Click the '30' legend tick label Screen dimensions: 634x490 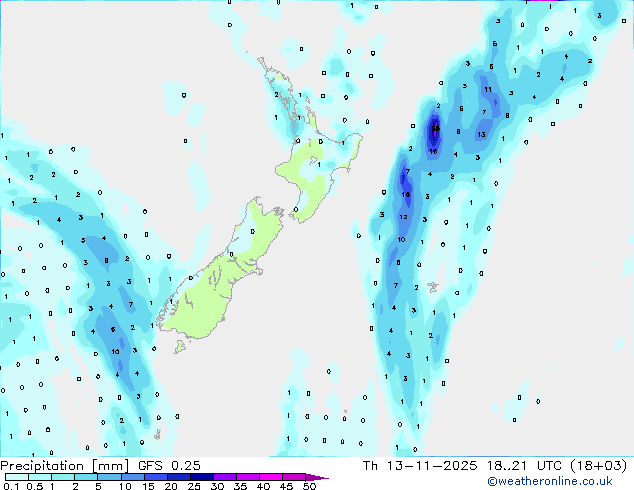tap(217, 486)
